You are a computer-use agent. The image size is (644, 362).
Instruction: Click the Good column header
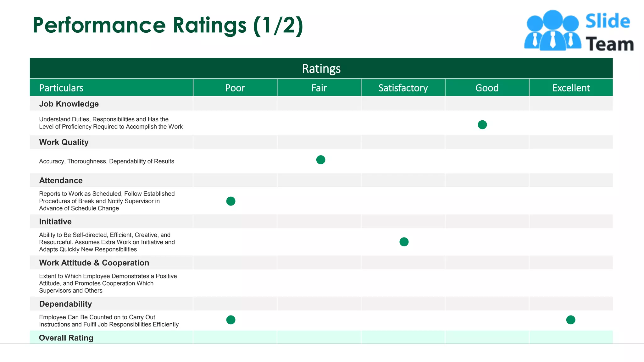[x=487, y=88]
